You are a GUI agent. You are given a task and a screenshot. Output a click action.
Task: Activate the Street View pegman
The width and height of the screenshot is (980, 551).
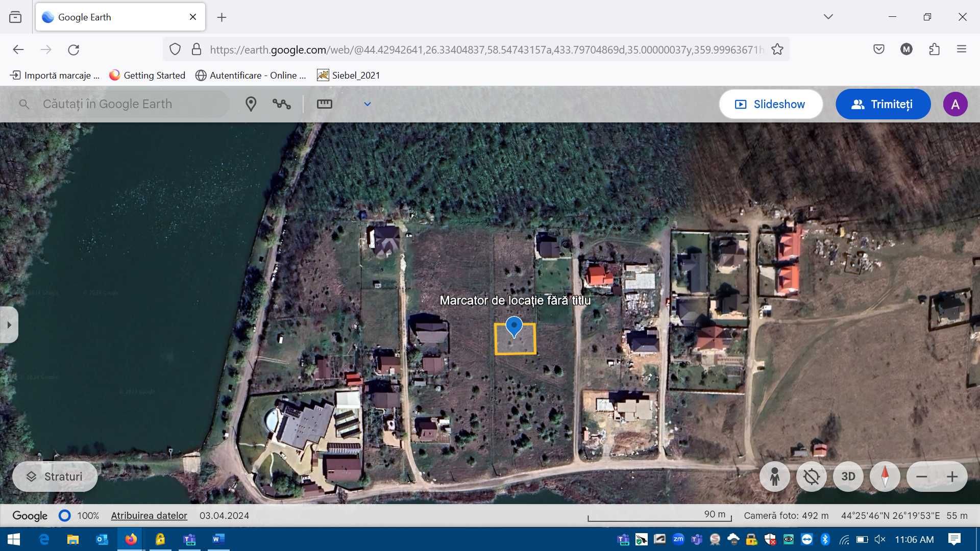point(775,477)
